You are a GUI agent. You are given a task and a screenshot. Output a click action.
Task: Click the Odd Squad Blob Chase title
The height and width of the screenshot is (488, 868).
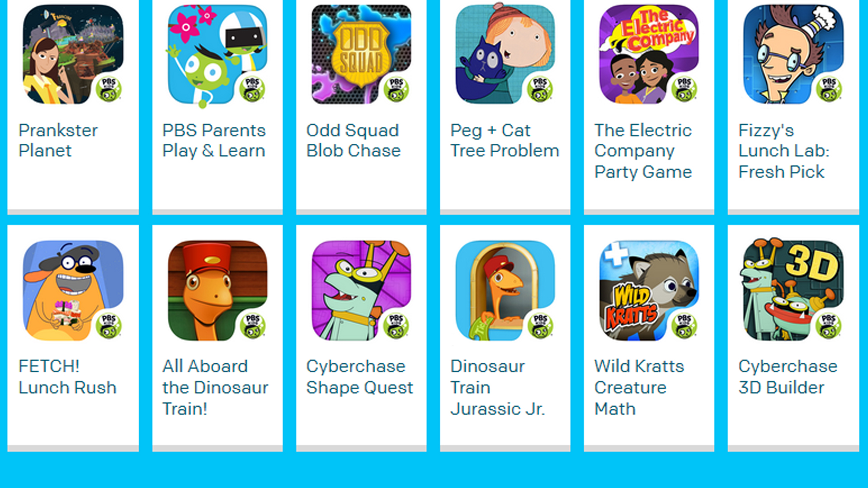(x=354, y=141)
